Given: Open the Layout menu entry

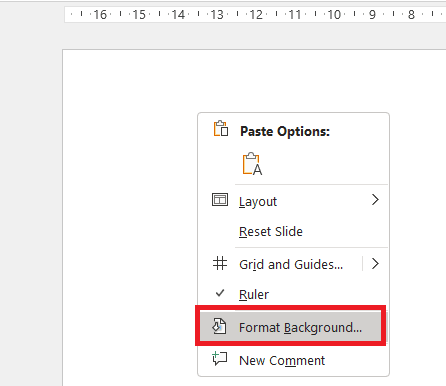Looking at the screenshot, I should 293,201.
